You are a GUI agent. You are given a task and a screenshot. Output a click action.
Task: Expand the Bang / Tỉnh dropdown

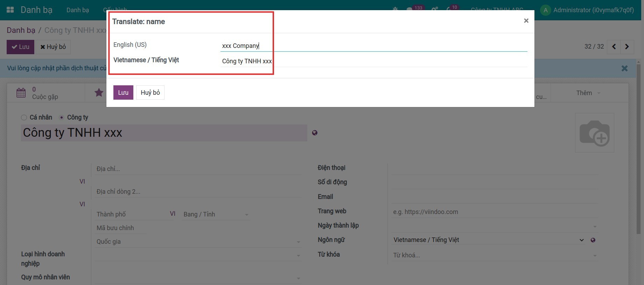pyautogui.click(x=216, y=214)
